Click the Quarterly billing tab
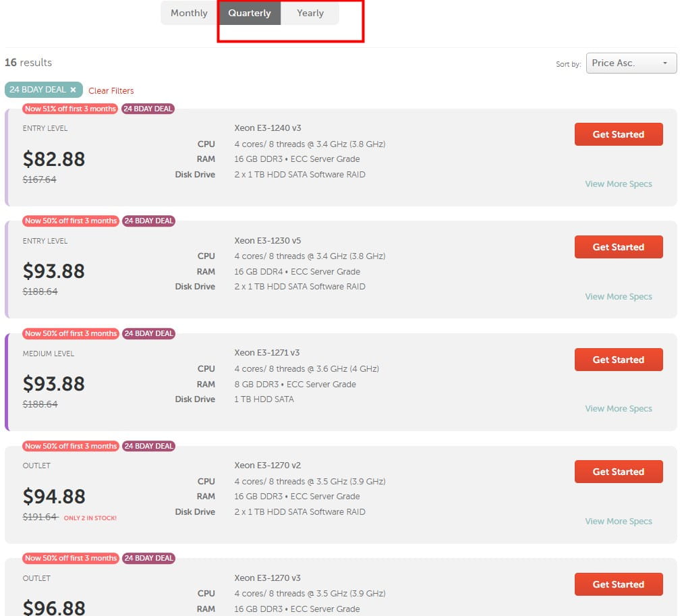Screen dimensions: 684x616 [x=249, y=13]
